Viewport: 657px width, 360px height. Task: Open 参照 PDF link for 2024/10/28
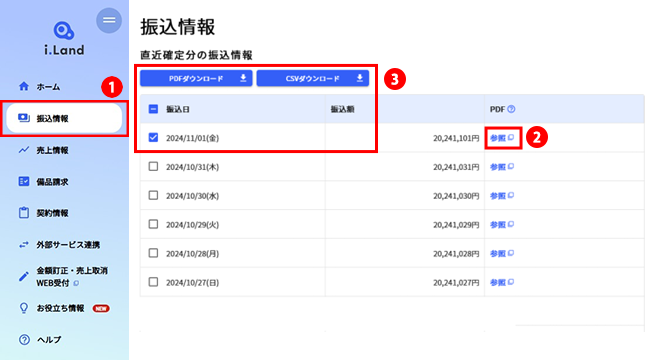coord(502,254)
